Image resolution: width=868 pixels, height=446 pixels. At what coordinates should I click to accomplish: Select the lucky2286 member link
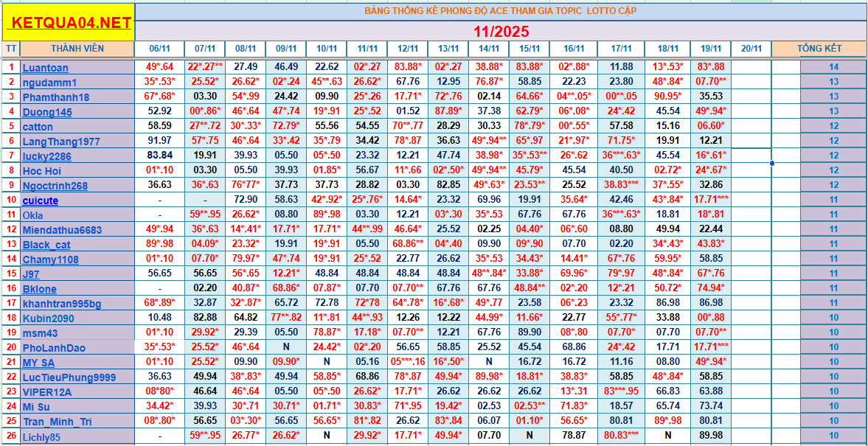[x=47, y=156]
